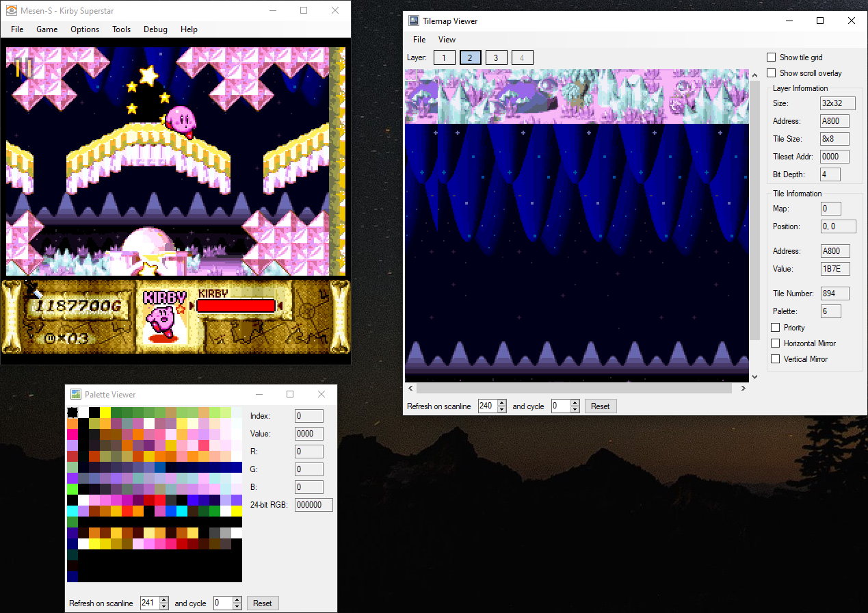Click the 24-bit RGB field showing 000000
This screenshot has width=868, height=613.
(313, 505)
